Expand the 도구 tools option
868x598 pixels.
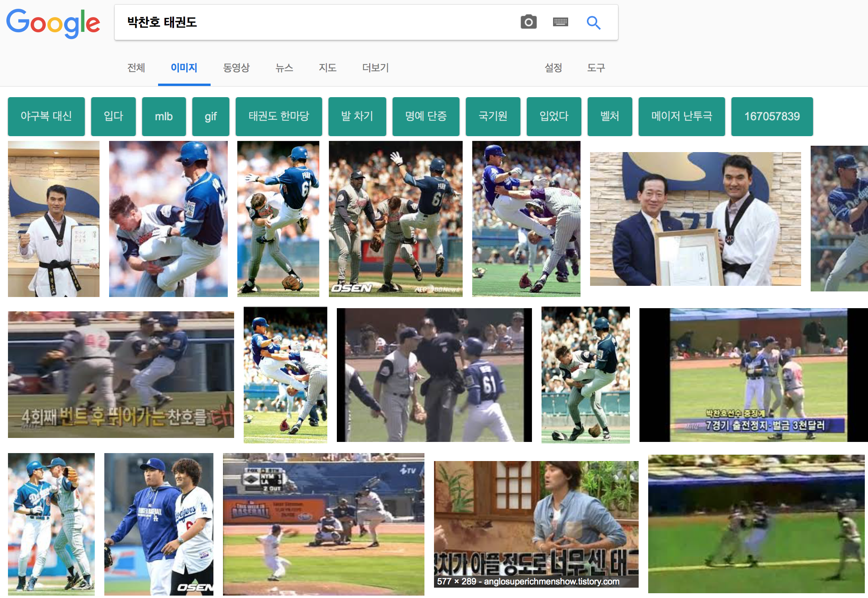pyautogui.click(x=596, y=68)
